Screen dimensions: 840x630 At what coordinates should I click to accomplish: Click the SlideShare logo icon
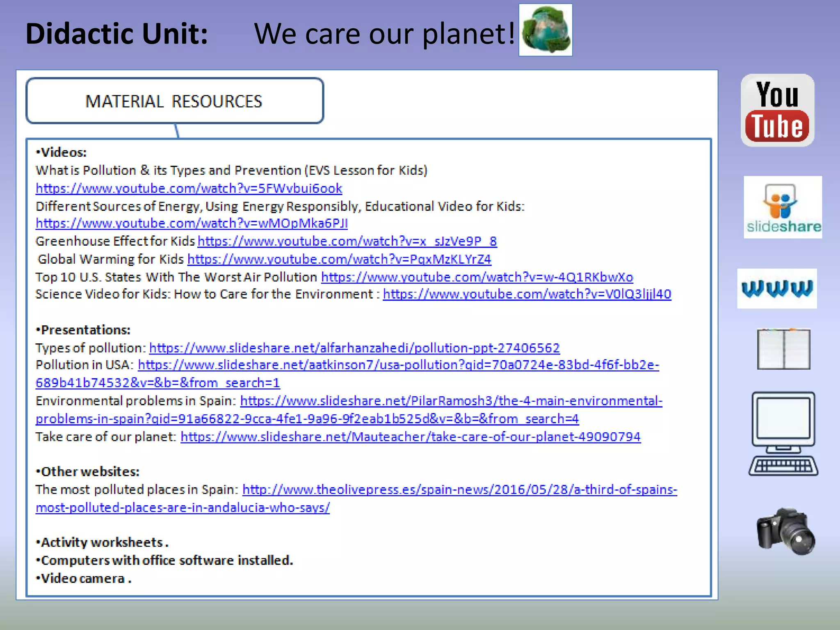[x=783, y=207]
